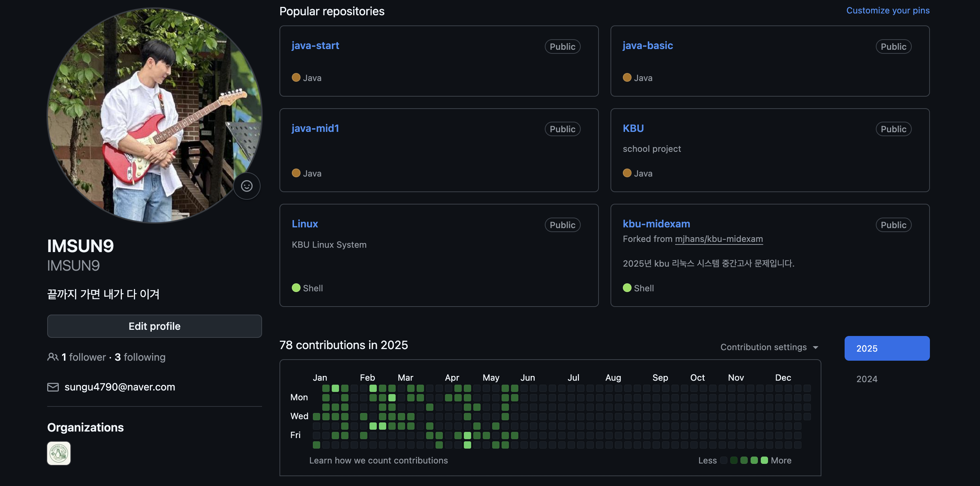Open the java-basic repository
Viewport: 980px width, 486px height.
648,46
